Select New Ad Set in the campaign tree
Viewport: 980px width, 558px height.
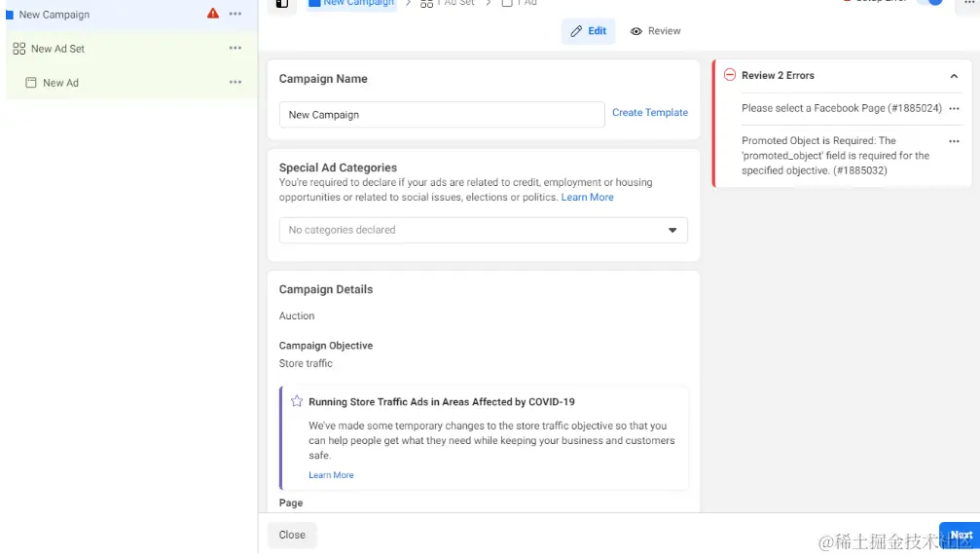[x=58, y=49]
